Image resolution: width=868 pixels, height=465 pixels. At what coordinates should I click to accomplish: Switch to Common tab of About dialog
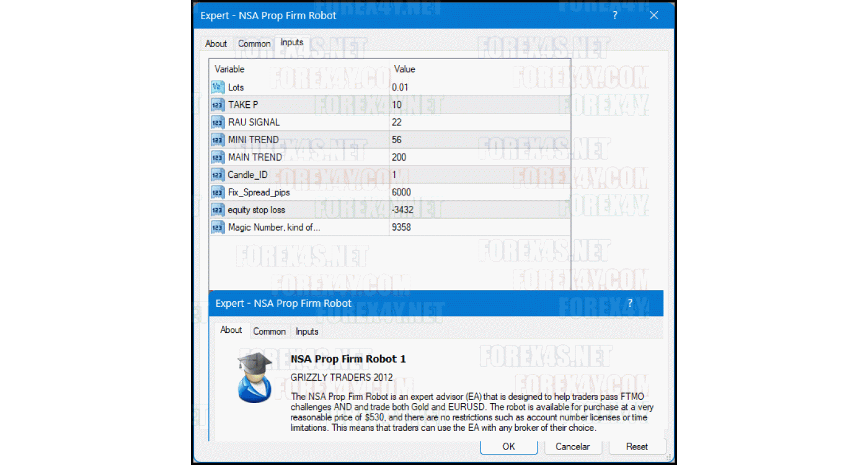point(270,331)
